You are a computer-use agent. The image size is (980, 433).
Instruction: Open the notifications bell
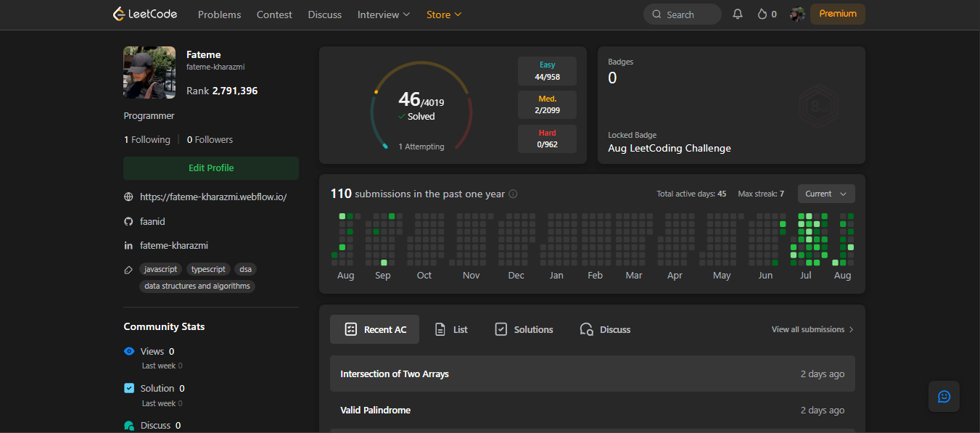point(738,14)
